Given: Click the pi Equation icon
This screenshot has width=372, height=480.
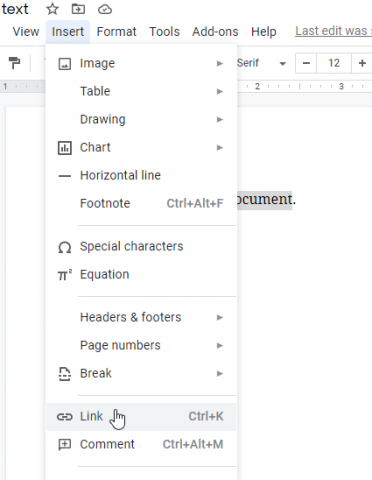Looking at the screenshot, I should [x=65, y=275].
